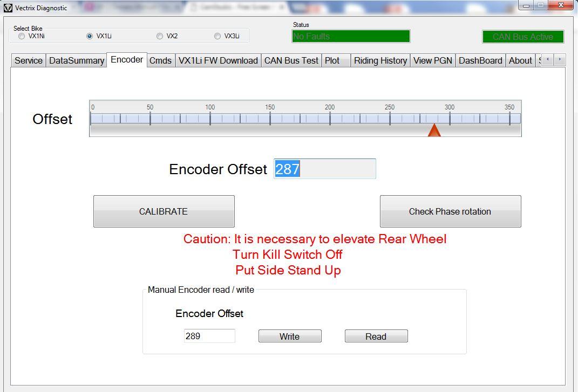Select the Encoder tab
This screenshot has width=578, height=392.
pos(127,60)
